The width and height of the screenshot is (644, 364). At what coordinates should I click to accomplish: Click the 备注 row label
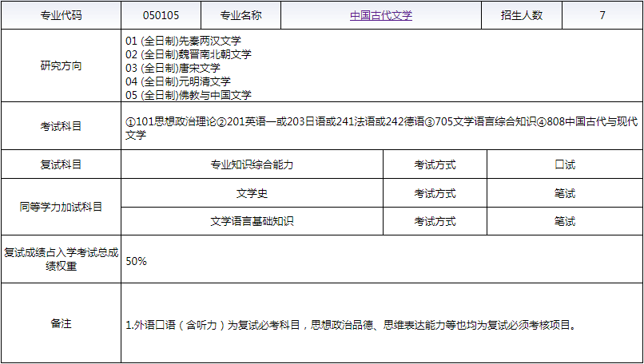tap(61, 323)
